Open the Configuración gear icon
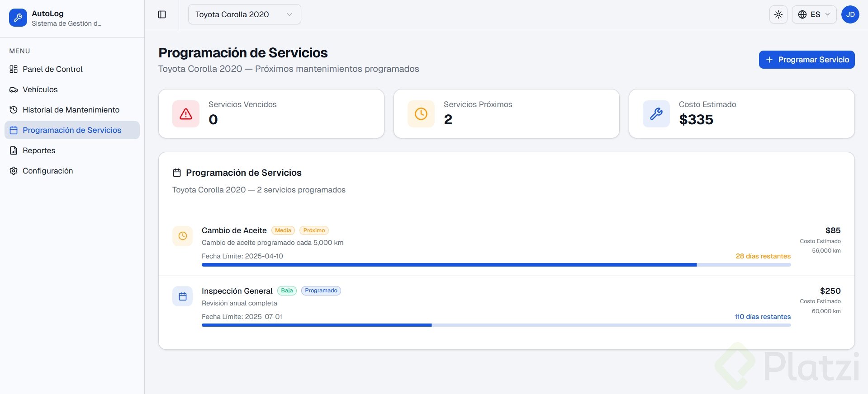Screen dimensions: 868x394 (14, 171)
